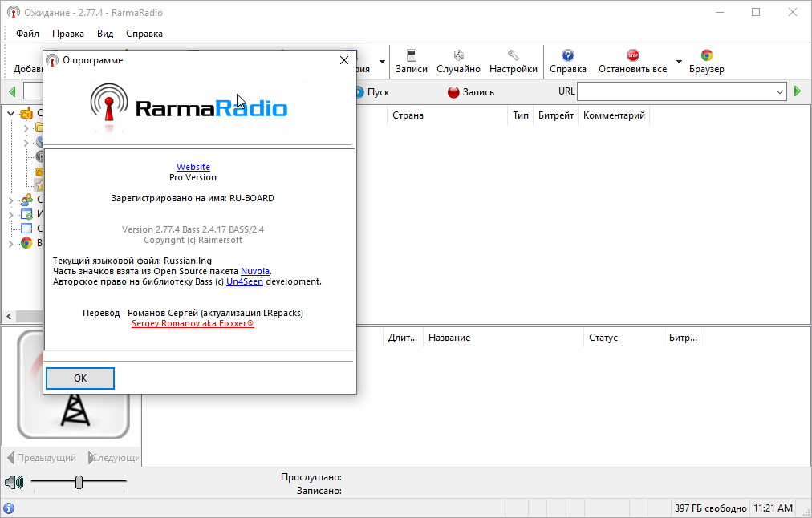Click the Остановить все stop sign icon

point(633,55)
